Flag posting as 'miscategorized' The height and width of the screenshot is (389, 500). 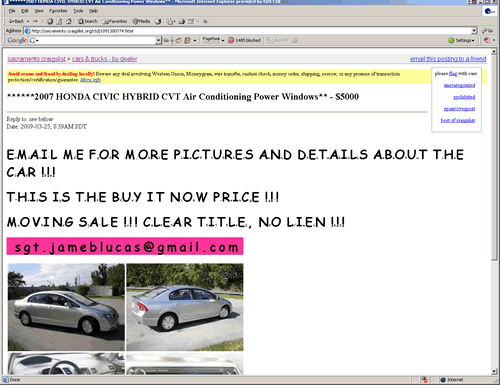pyautogui.click(x=459, y=86)
